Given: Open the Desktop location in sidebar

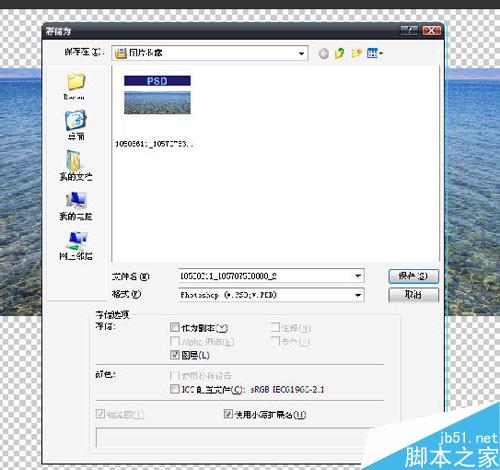Looking at the screenshot, I should [76, 125].
